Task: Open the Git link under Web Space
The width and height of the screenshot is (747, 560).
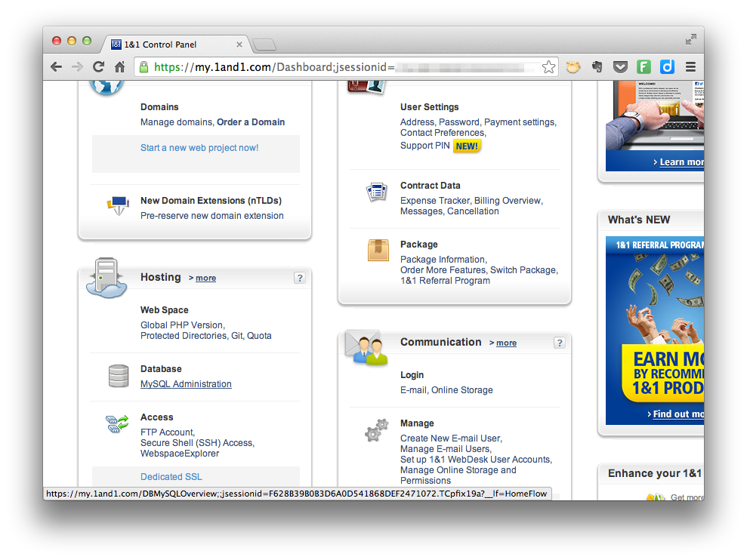Action: 236,336
